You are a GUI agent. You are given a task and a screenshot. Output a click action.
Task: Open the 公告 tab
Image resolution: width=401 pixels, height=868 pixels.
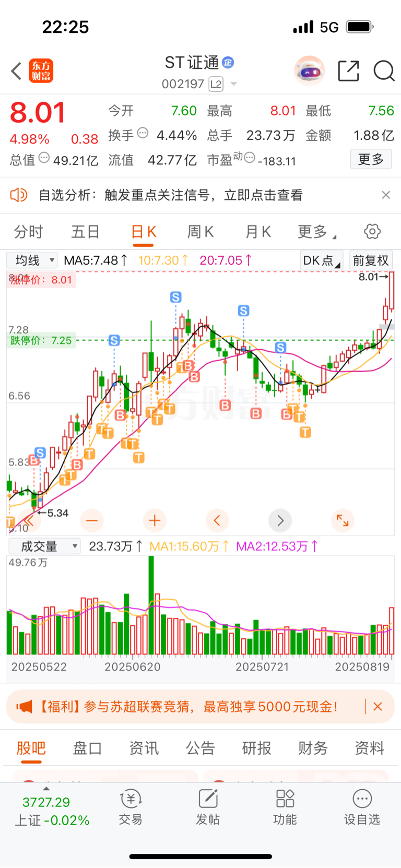coord(200,748)
